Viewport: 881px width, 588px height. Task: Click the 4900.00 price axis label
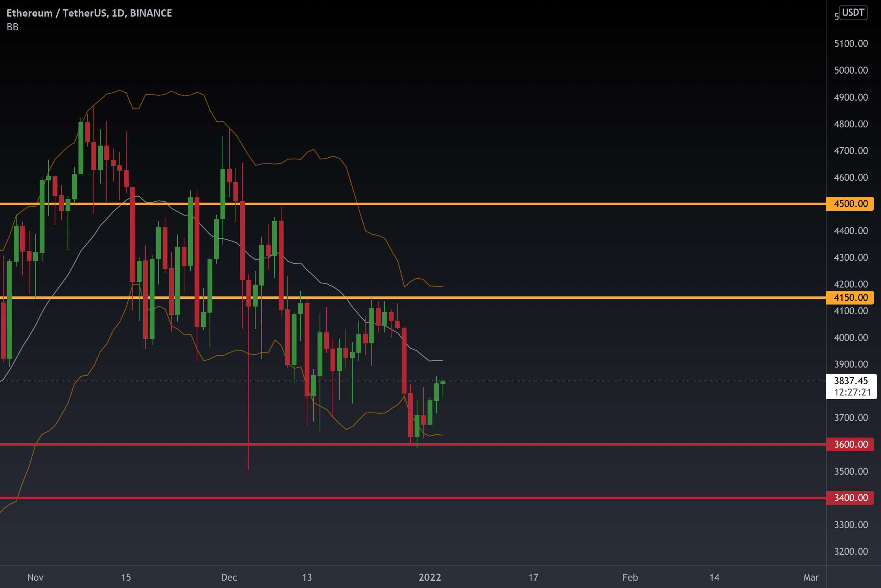click(851, 97)
